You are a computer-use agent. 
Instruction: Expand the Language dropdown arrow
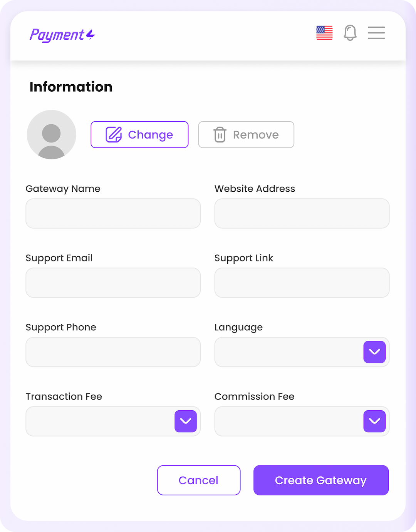(x=374, y=352)
